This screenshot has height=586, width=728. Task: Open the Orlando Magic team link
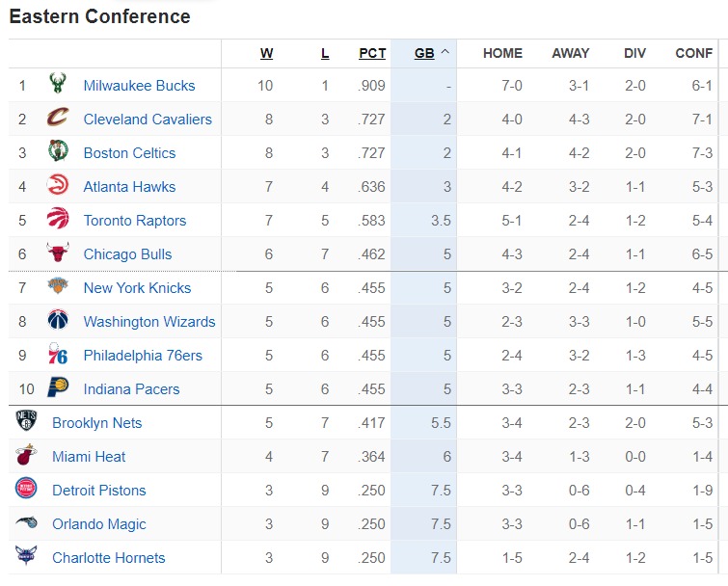[99, 523]
